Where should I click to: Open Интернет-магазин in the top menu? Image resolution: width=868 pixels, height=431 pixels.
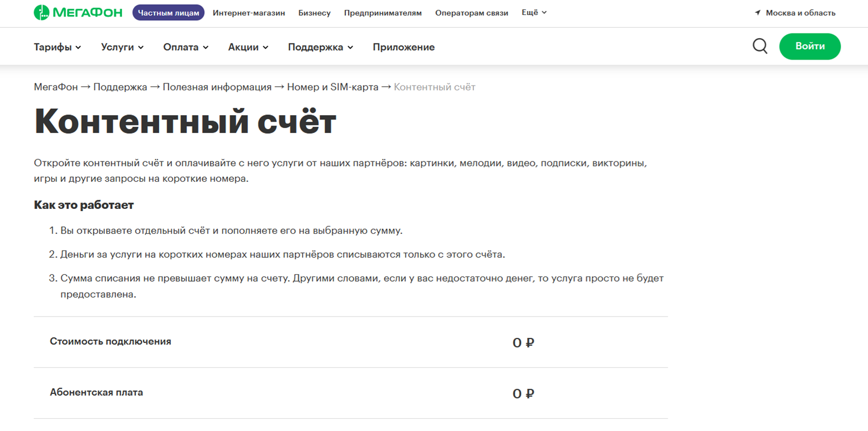(249, 13)
